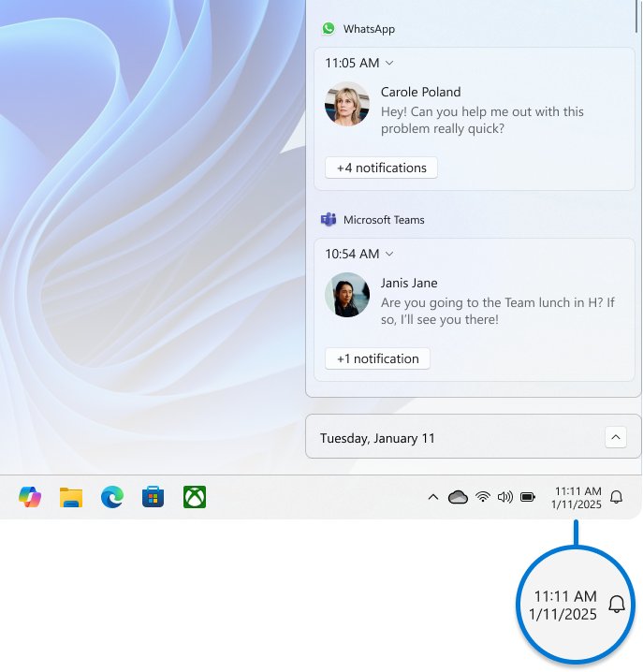
Task: Open Wi-Fi network settings icon
Action: pyautogui.click(x=483, y=497)
